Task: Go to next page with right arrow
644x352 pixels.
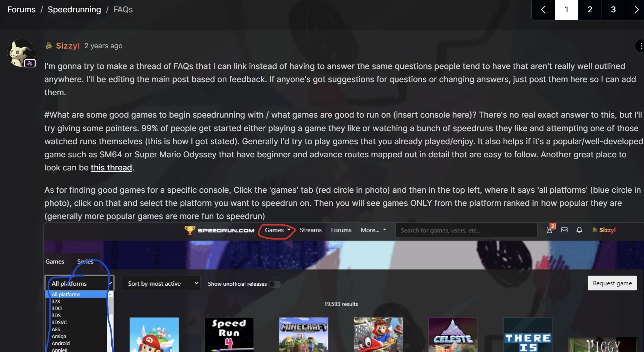Action: 636,10
